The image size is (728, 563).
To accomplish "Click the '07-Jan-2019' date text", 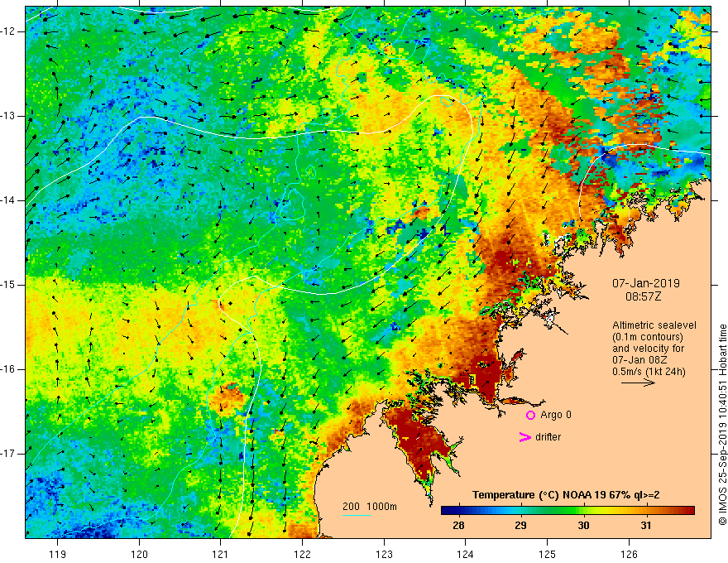I will click(x=646, y=283).
